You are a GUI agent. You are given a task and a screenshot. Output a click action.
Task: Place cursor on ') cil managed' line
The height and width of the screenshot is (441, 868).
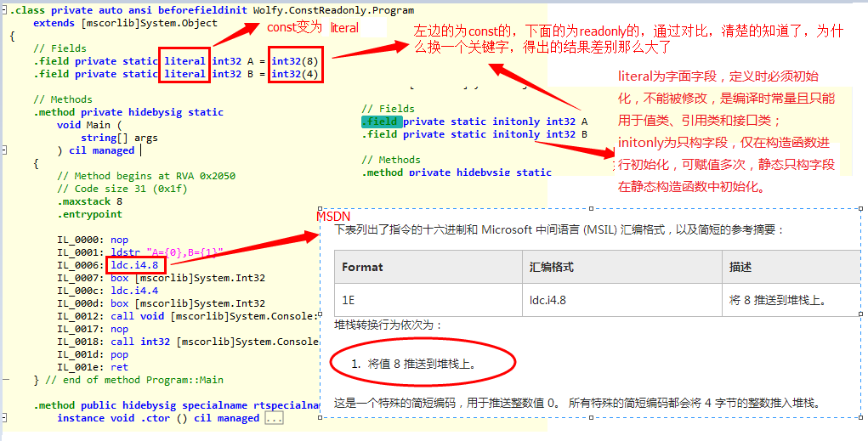(96, 150)
